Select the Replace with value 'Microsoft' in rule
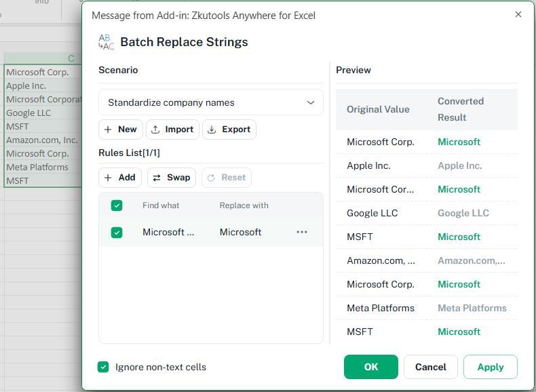Viewport: 536px width, 392px height. tap(240, 232)
